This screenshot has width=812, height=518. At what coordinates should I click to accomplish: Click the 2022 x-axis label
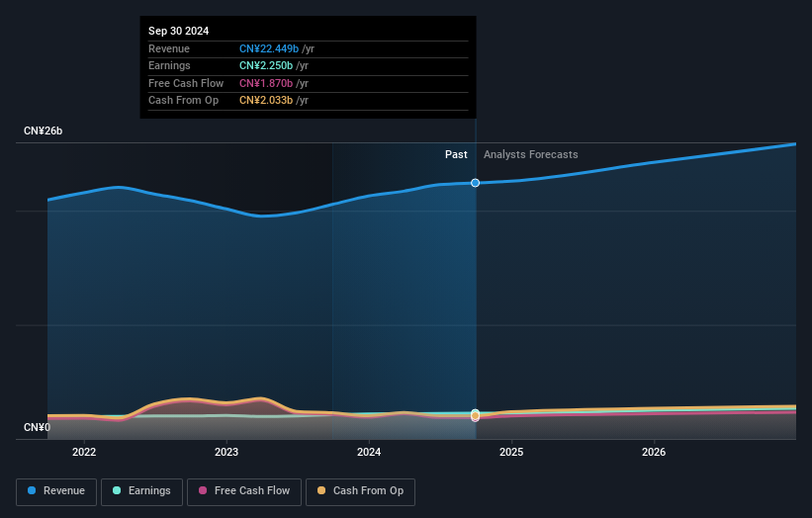84,452
